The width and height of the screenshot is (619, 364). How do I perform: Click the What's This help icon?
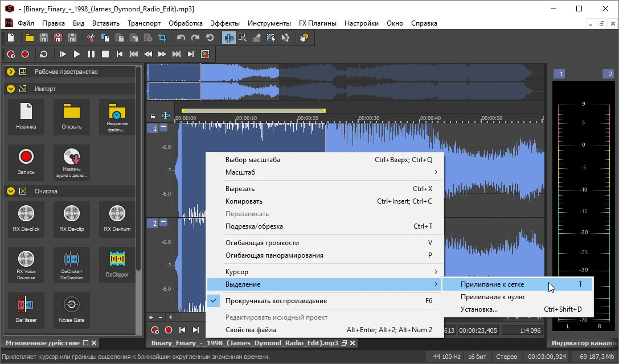click(304, 38)
